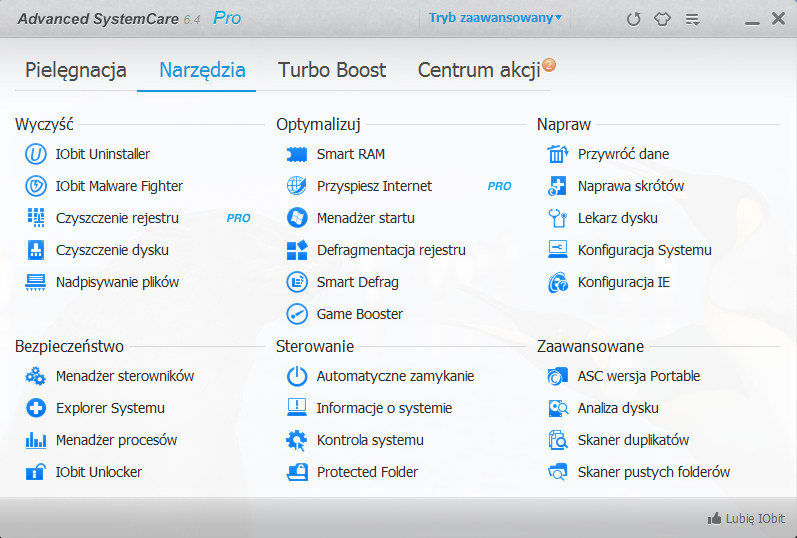The width and height of the screenshot is (797, 538).
Task: Open the Game Booster gauge icon
Action: point(297,314)
